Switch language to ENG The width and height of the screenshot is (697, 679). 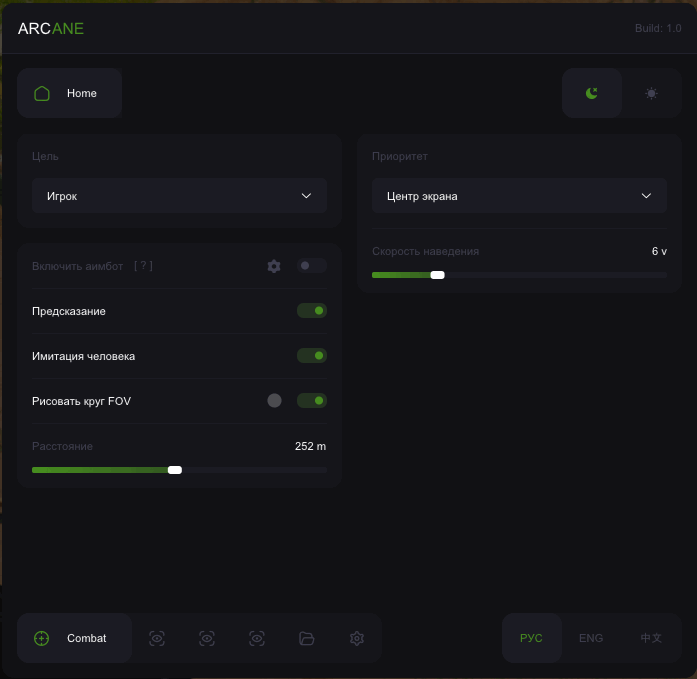click(x=591, y=638)
